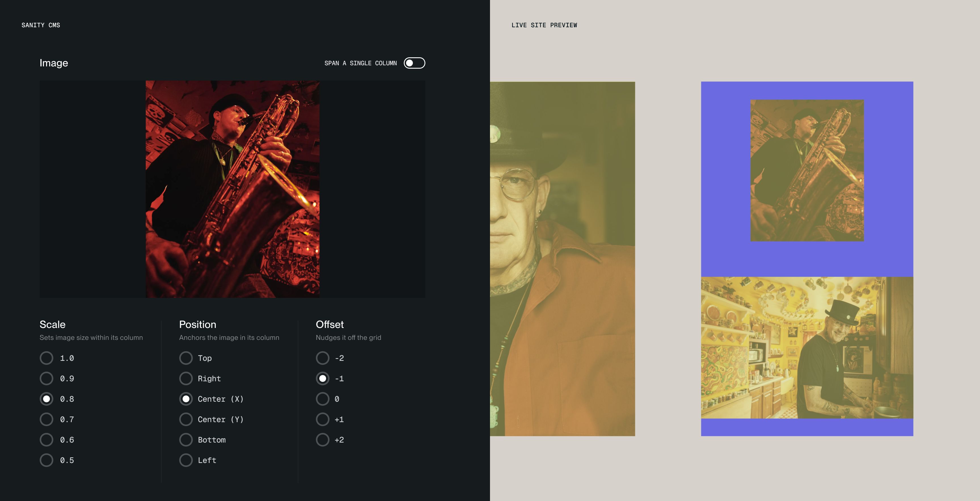Select the +2 offset option

point(323,440)
